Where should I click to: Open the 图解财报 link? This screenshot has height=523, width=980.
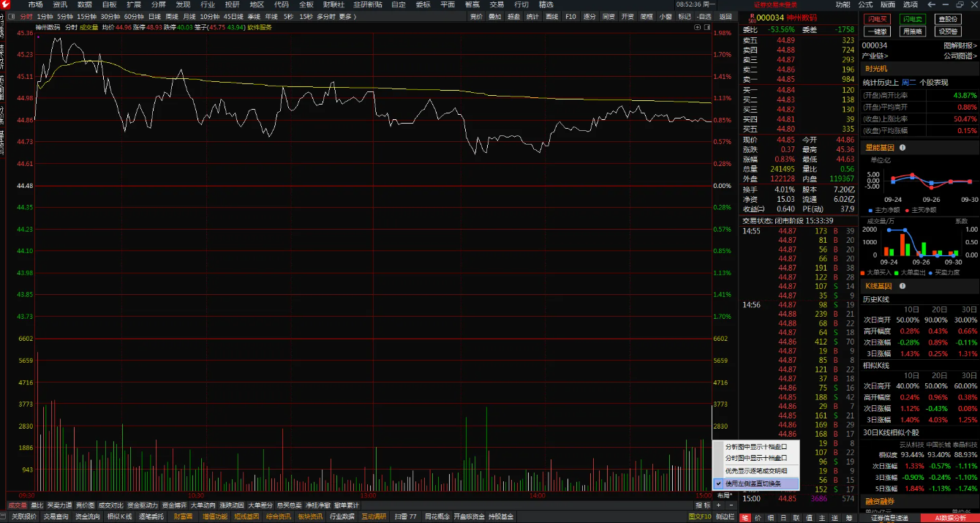[x=960, y=45]
